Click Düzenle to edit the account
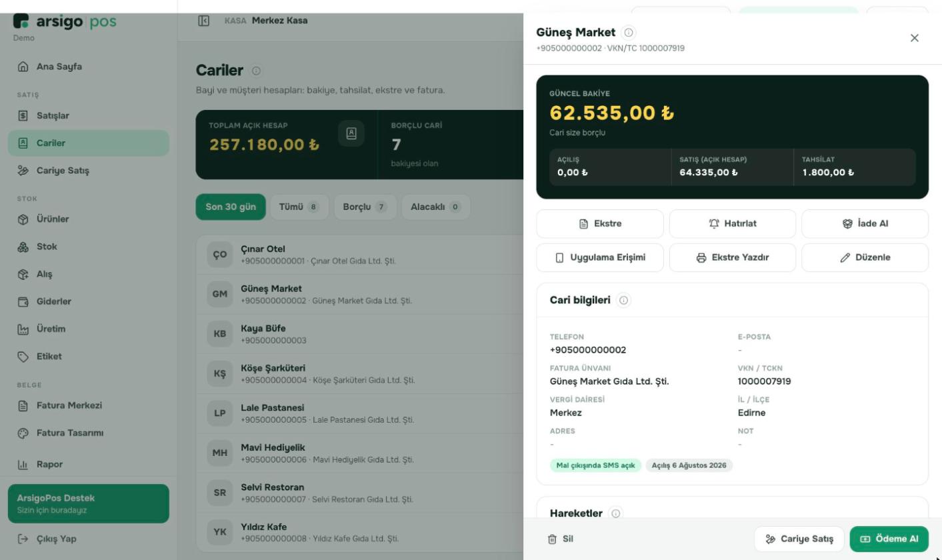 865,257
